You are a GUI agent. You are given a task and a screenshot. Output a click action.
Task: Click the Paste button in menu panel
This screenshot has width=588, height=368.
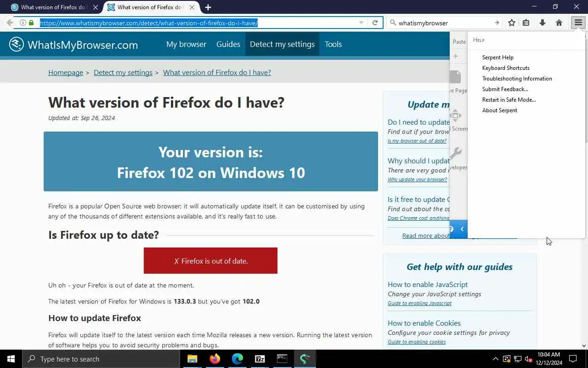click(459, 41)
